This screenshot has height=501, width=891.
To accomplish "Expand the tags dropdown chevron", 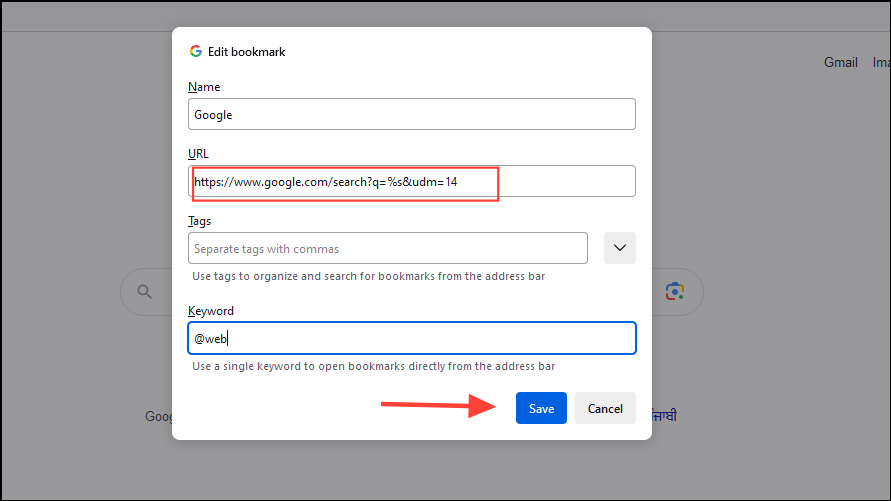I will (620, 248).
